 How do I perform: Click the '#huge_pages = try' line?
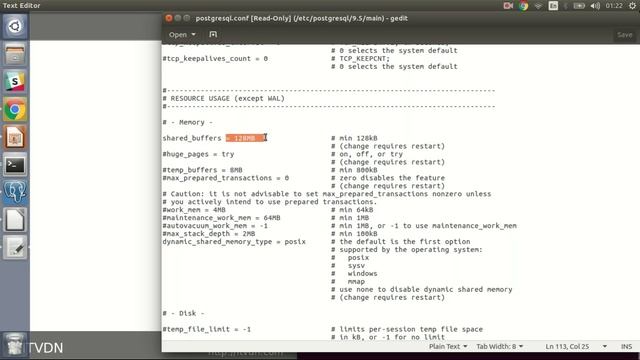click(x=198, y=154)
